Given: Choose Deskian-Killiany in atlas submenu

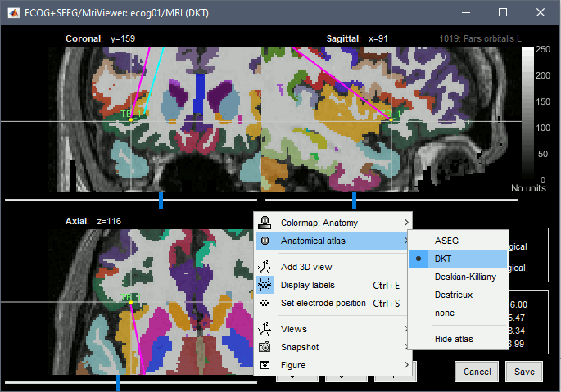Looking at the screenshot, I should [x=464, y=277].
